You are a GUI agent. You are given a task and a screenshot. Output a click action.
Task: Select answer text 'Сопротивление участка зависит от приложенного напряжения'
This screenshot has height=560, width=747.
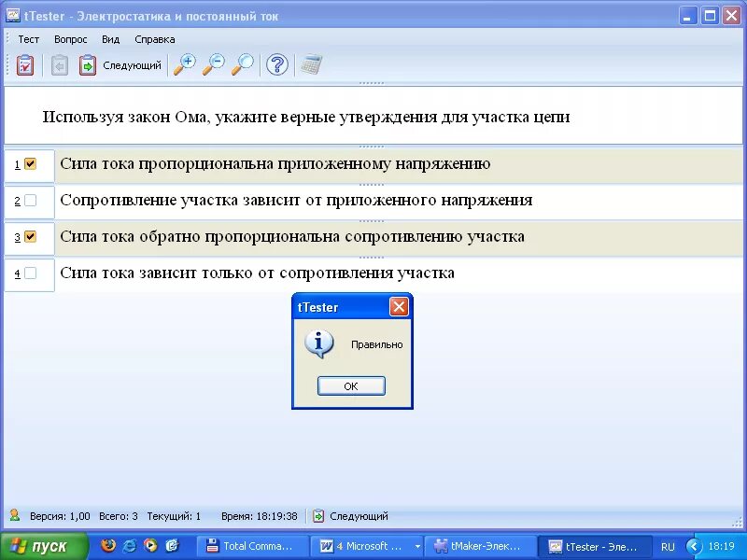point(296,201)
